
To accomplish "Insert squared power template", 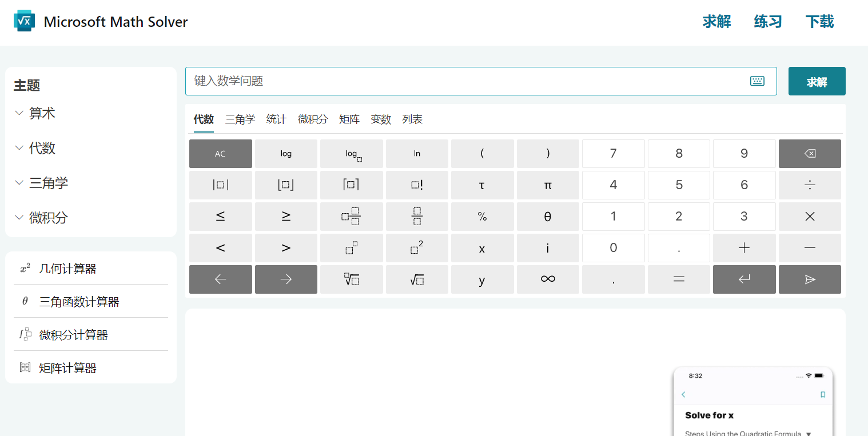I will (417, 248).
